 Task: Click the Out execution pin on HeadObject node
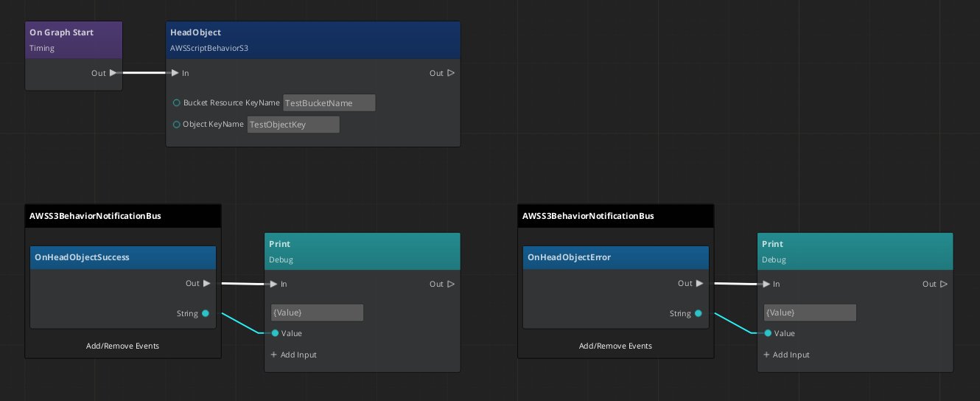coord(450,73)
